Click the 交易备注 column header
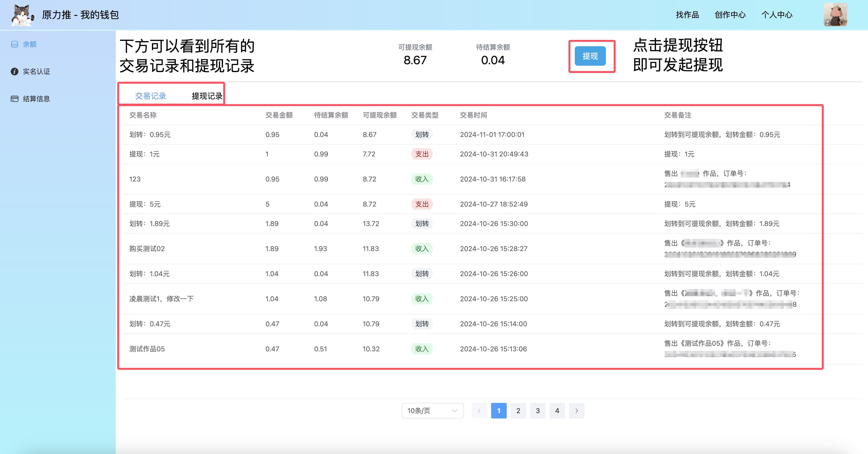Viewport: 868px width, 454px height. coord(678,115)
